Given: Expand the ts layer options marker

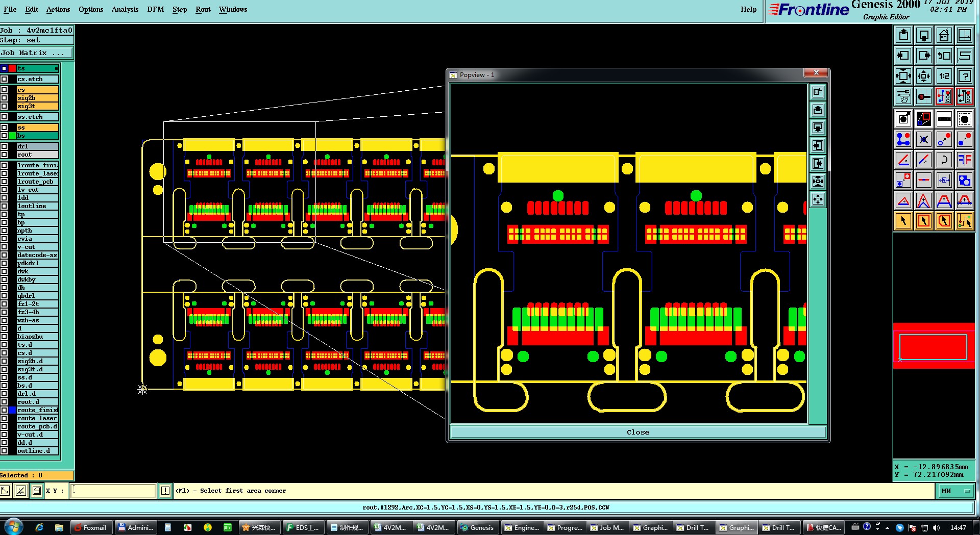Looking at the screenshot, I should point(56,68).
